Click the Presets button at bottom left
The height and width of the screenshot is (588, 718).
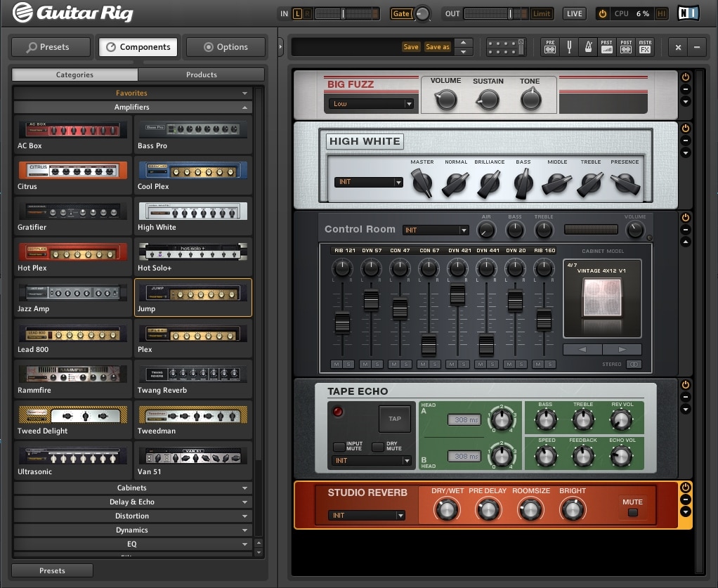tap(52, 570)
